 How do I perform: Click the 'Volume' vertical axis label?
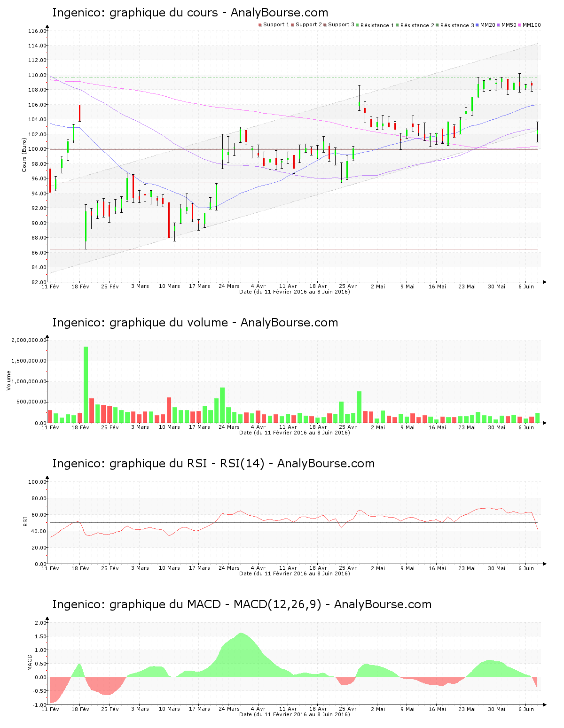[x=8, y=380]
